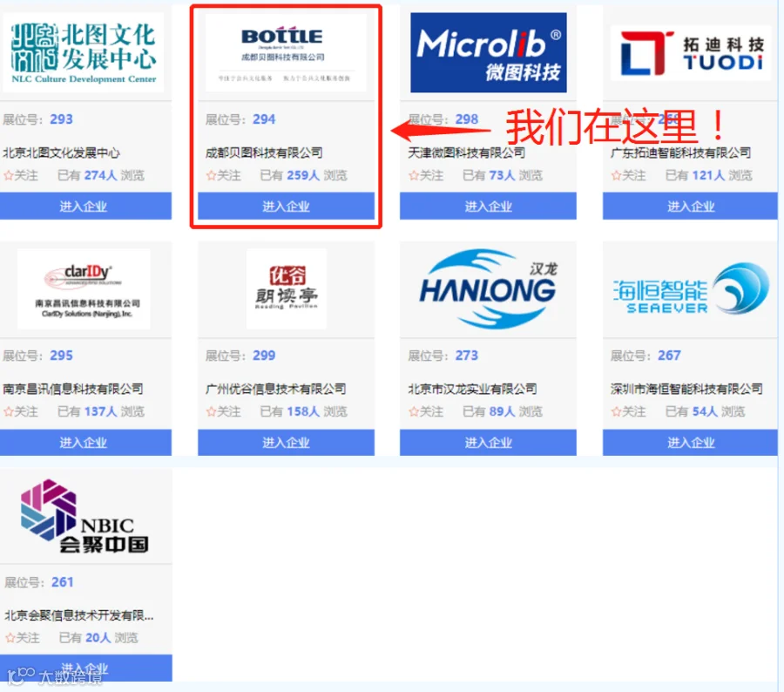Viewport: 784px width, 692px height.
Task: Click booth number 295
Action: (x=62, y=356)
